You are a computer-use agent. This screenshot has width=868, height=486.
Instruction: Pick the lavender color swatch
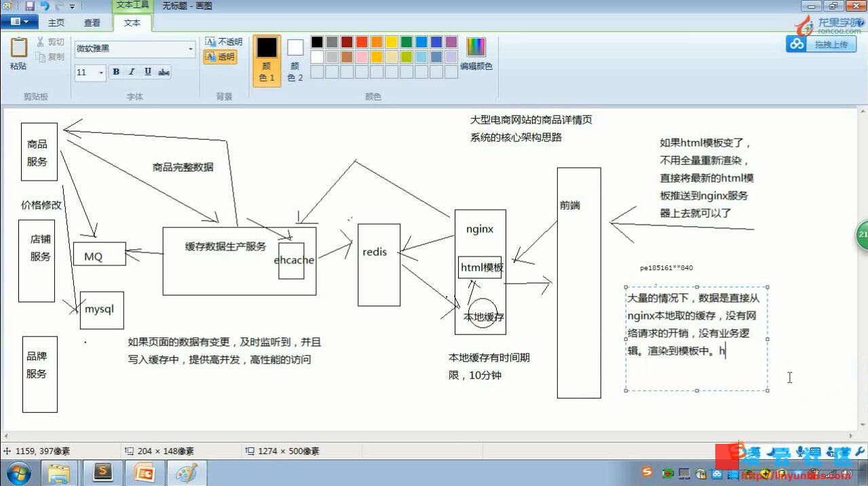pos(451,57)
